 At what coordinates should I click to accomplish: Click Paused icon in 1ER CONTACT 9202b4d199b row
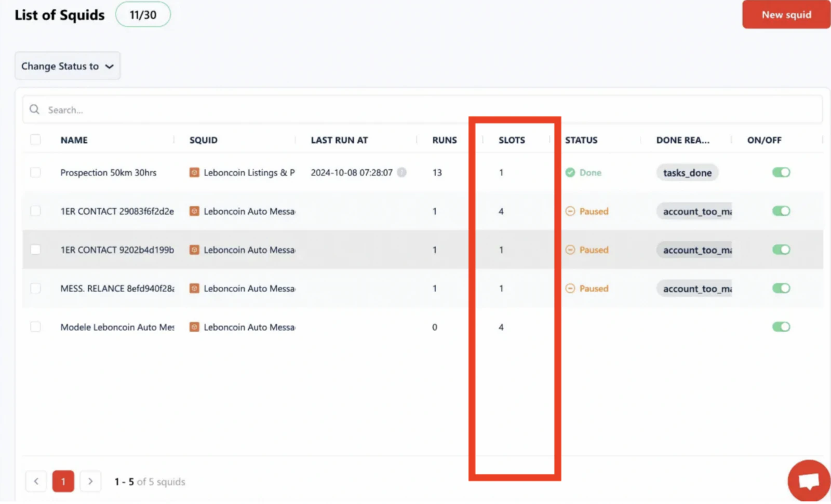pyautogui.click(x=570, y=250)
